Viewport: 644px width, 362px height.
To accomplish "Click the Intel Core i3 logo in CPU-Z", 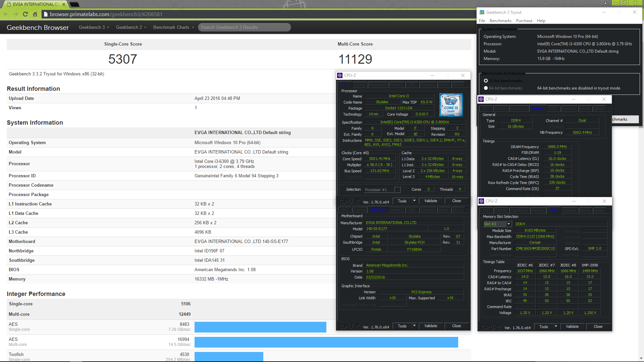I will [451, 105].
